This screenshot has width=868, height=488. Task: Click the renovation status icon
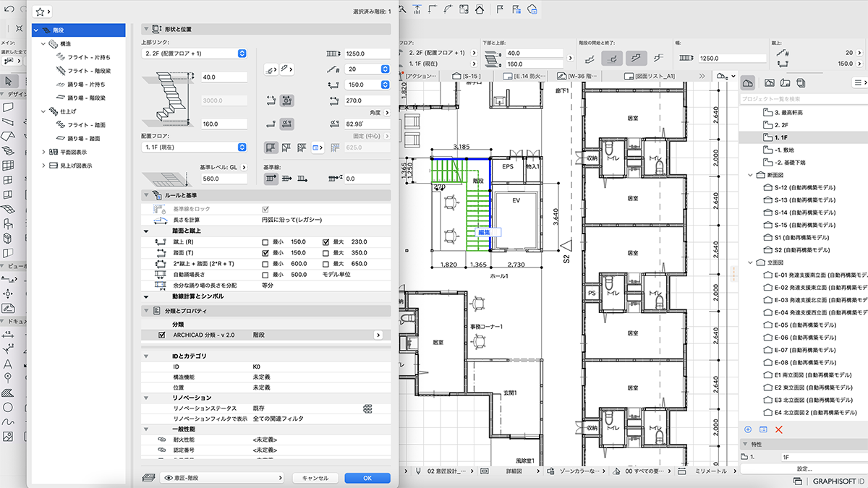click(367, 408)
